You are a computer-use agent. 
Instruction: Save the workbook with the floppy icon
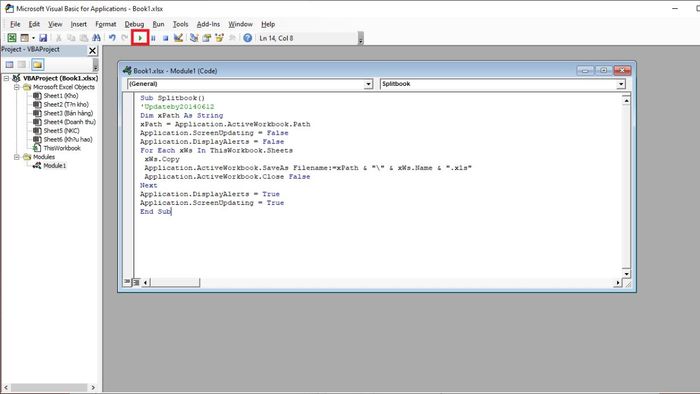point(43,38)
